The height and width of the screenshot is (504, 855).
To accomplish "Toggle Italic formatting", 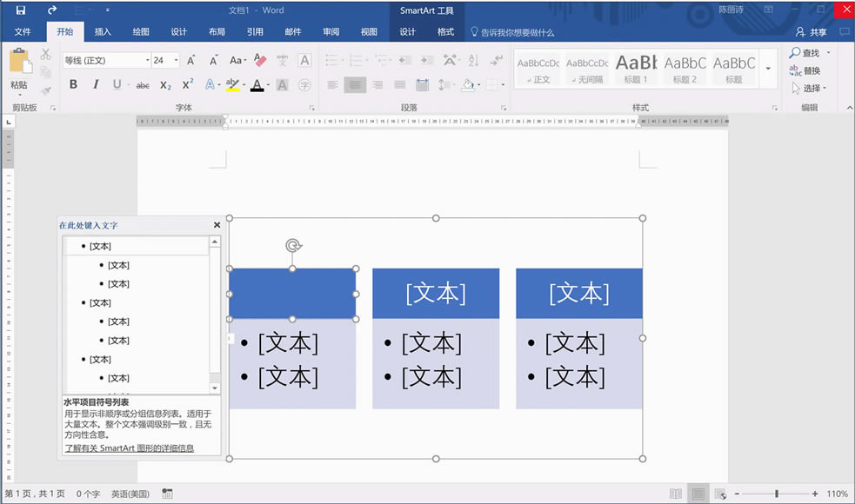I will coord(96,84).
